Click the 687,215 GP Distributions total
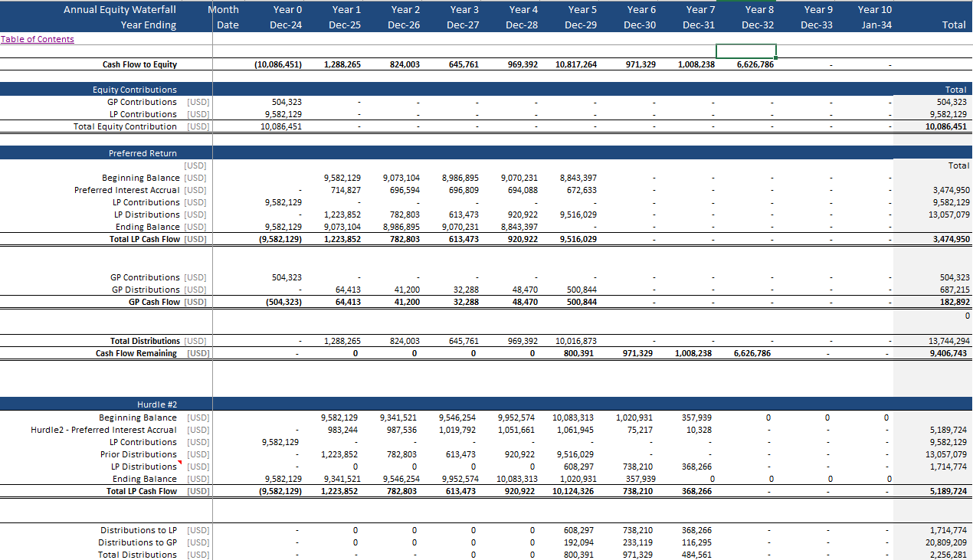This screenshot has width=973, height=560. click(955, 290)
